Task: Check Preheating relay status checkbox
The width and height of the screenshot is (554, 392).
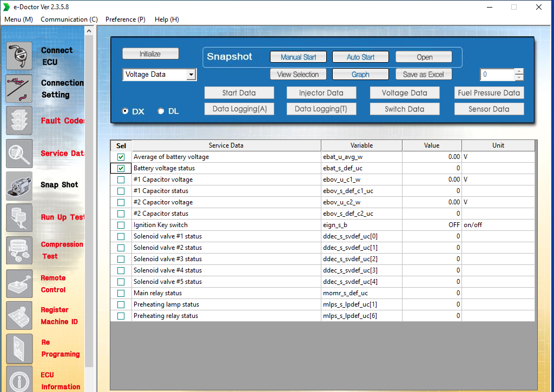Action: tap(121, 316)
